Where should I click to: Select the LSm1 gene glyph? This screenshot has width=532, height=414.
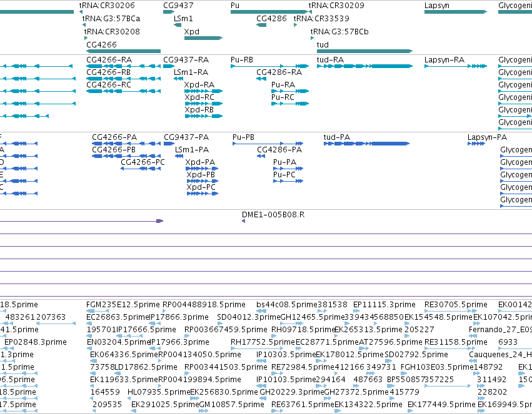178,25
